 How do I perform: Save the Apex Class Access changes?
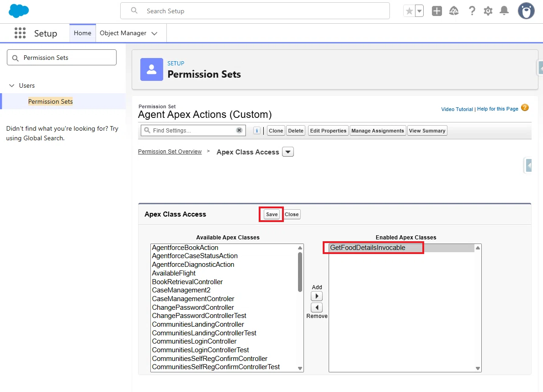click(271, 214)
